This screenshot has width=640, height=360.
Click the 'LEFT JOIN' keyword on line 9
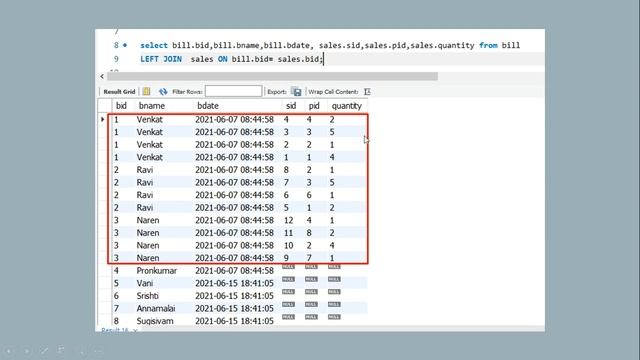(161, 59)
